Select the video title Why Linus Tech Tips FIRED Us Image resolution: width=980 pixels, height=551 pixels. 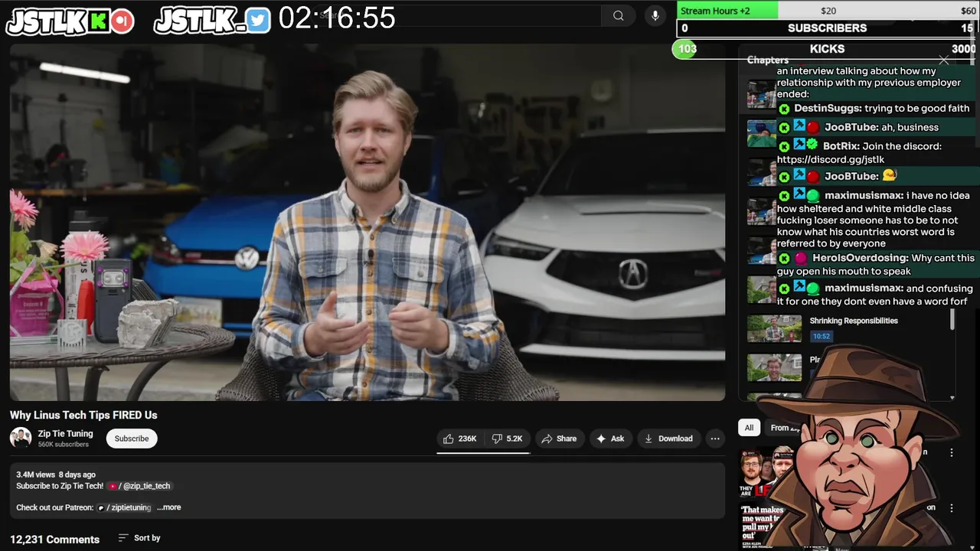point(83,415)
